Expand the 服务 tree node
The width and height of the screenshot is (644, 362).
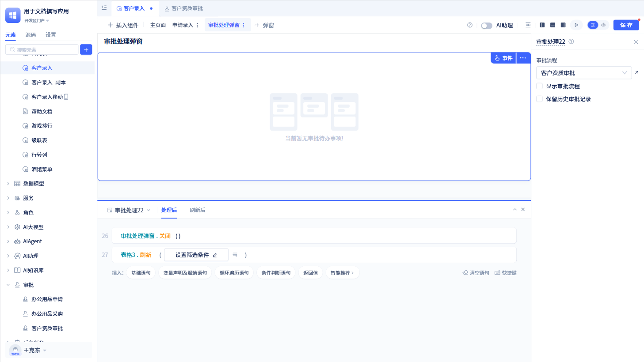coord(8,198)
